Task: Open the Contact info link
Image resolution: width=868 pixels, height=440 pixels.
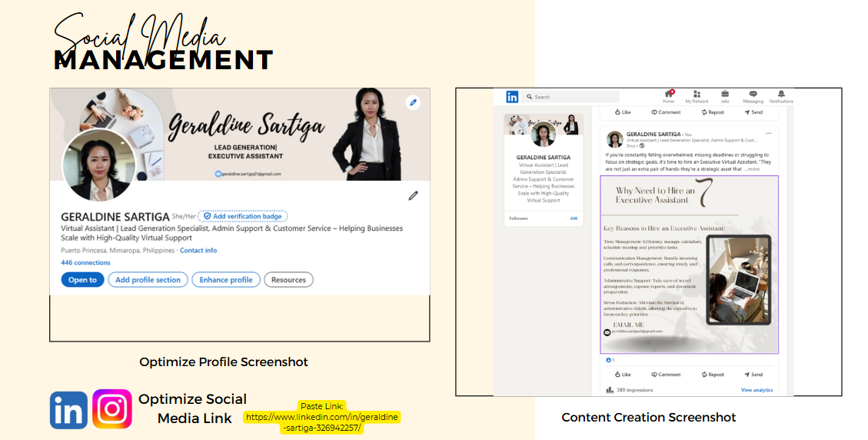Action: click(198, 251)
